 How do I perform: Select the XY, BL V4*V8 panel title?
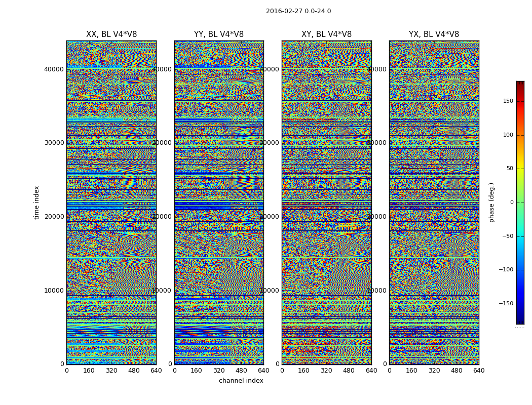[326, 34]
